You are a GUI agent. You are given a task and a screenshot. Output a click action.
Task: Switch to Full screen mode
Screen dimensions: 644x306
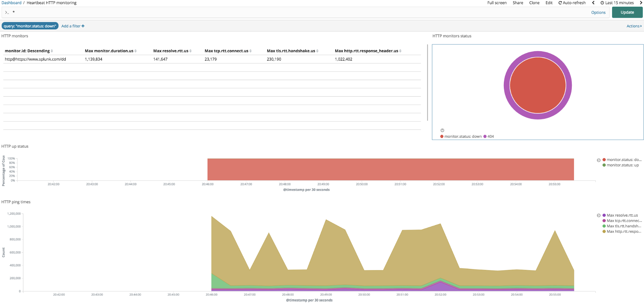tap(497, 3)
